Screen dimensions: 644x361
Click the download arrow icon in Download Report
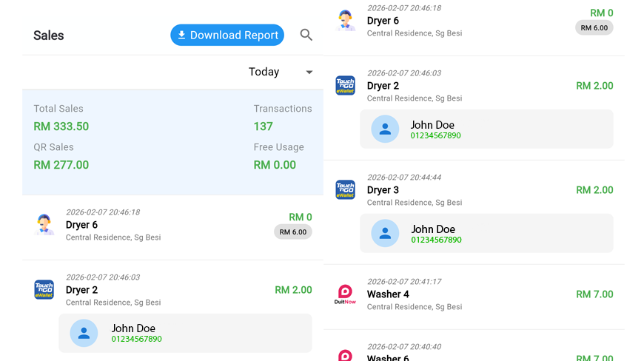coord(181,35)
